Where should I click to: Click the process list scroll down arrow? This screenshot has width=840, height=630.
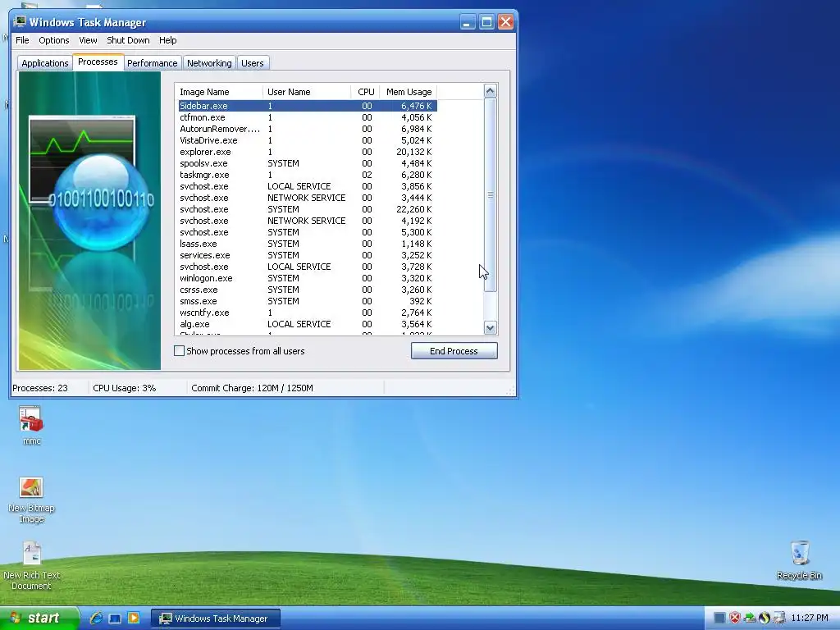pyautogui.click(x=491, y=327)
